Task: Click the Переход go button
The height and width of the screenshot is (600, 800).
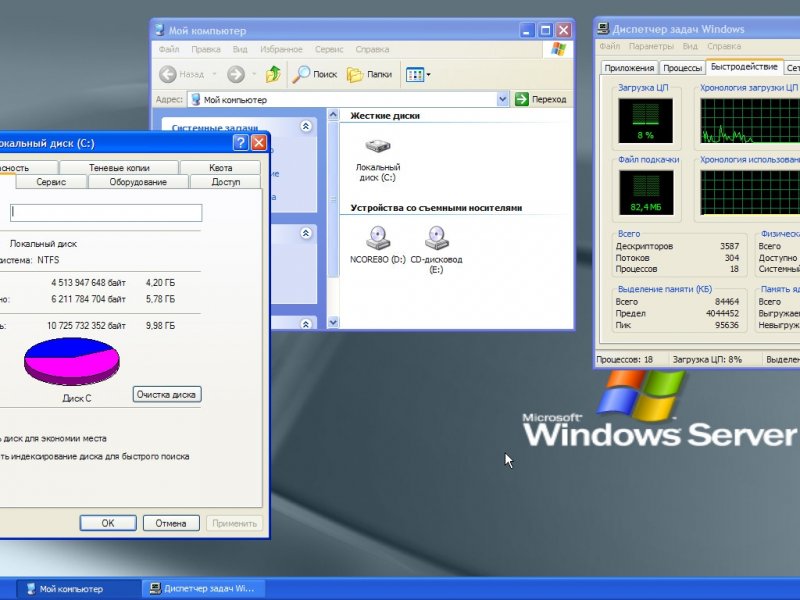Action: pyautogui.click(x=541, y=99)
